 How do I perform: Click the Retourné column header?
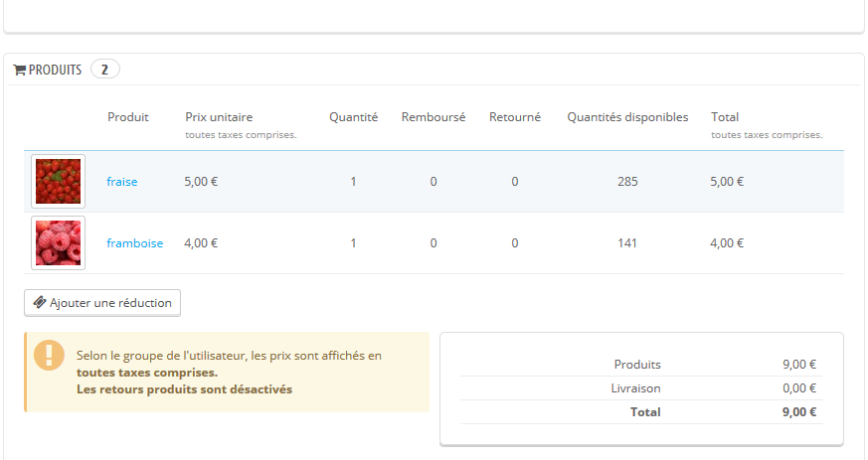[x=515, y=117]
